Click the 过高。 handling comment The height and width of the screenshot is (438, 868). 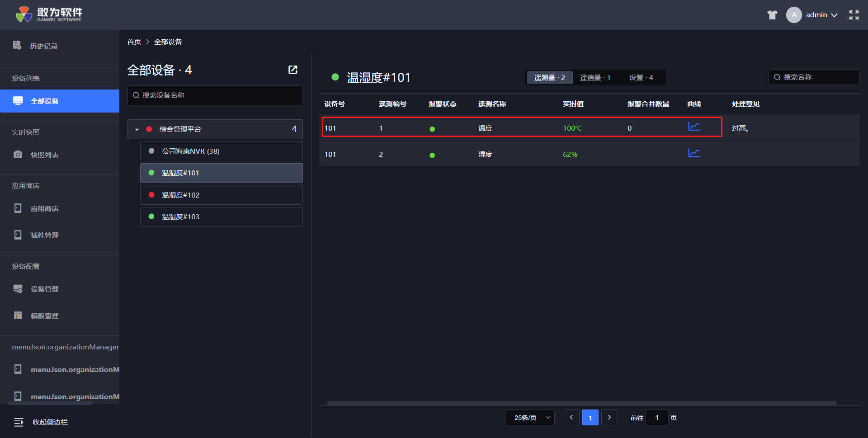(x=741, y=128)
